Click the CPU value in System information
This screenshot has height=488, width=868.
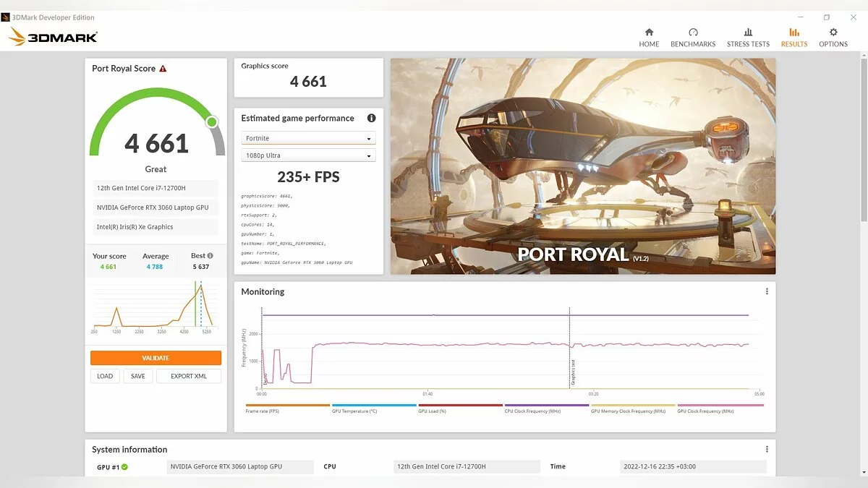[x=467, y=467]
